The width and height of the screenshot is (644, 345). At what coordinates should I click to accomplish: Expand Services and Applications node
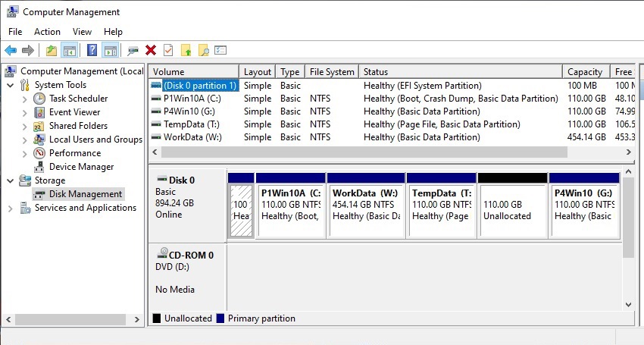click(x=11, y=209)
